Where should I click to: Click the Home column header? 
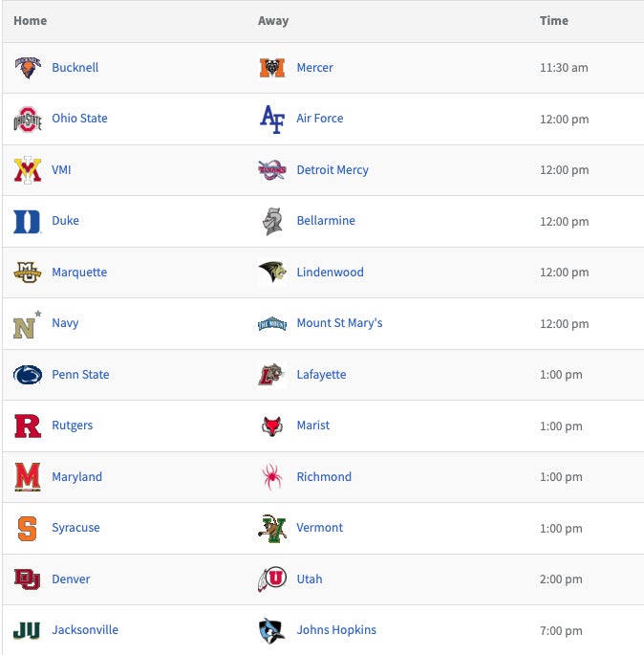coord(30,21)
